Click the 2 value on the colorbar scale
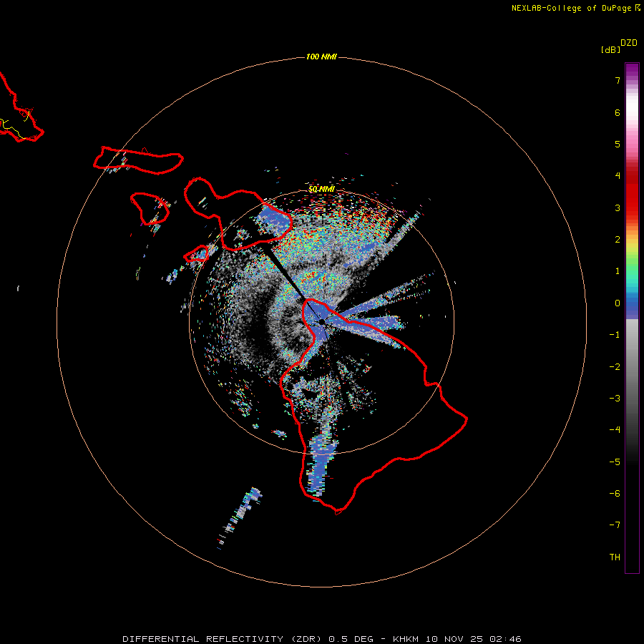The height and width of the screenshot is (644, 644). point(618,240)
